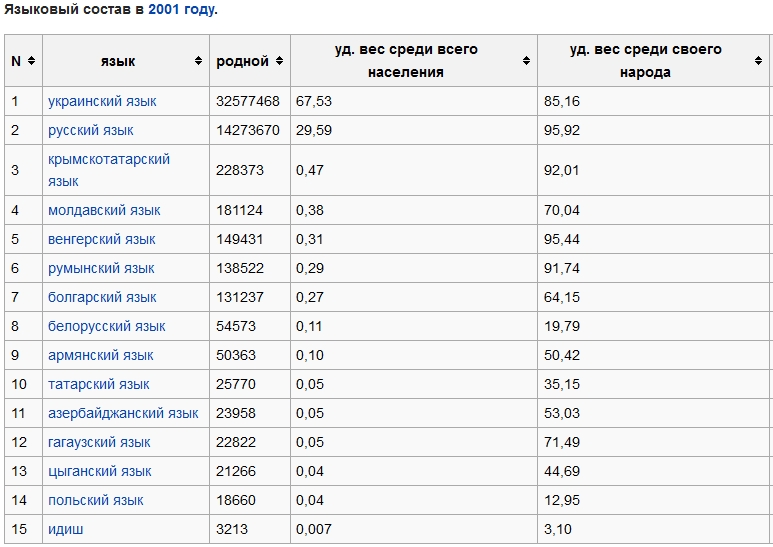Open русский язык link
This screenshot has width=773, height=547.
pos(91,130)
